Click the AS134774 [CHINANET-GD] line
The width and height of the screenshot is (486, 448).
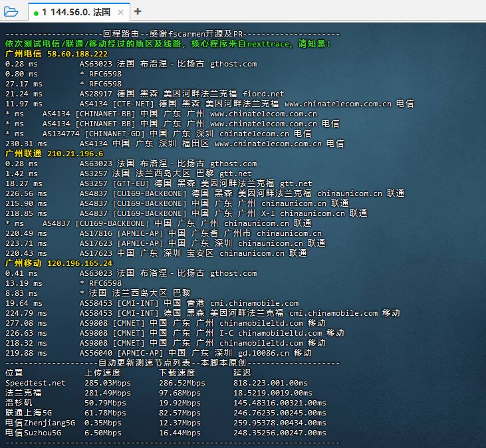point(158,134)
